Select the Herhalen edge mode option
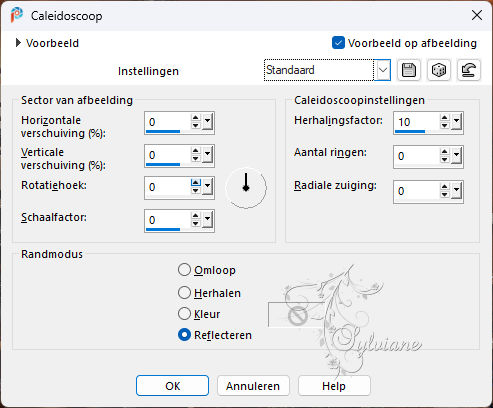 (x=184, y=293)
